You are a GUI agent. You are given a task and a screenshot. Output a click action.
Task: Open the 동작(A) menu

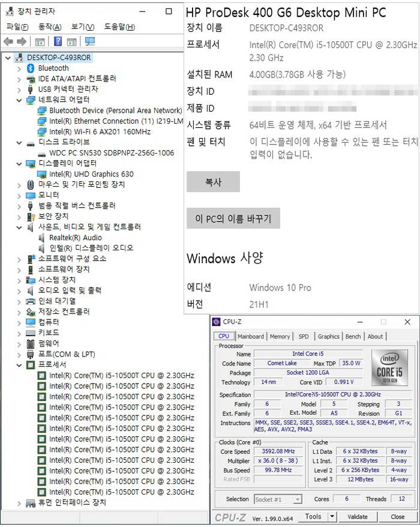tap(50, 27)
